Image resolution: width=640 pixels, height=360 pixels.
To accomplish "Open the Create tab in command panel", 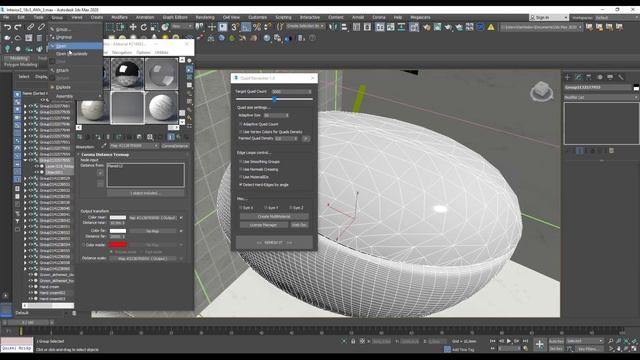I will (x=568, y=77).
